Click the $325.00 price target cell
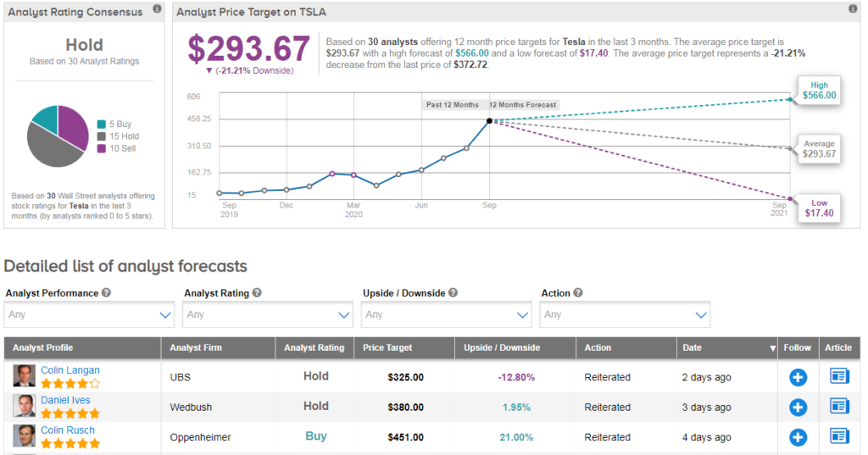 pyautogui.click(x=406, y=378)
